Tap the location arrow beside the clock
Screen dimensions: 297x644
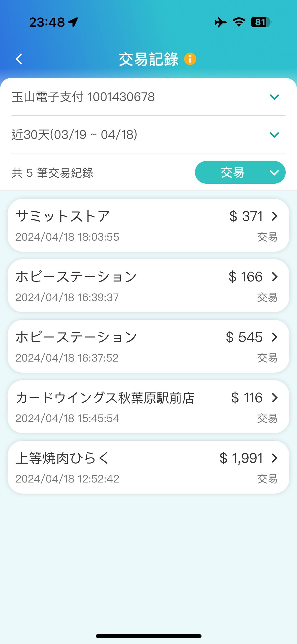[x=73, y=22]
